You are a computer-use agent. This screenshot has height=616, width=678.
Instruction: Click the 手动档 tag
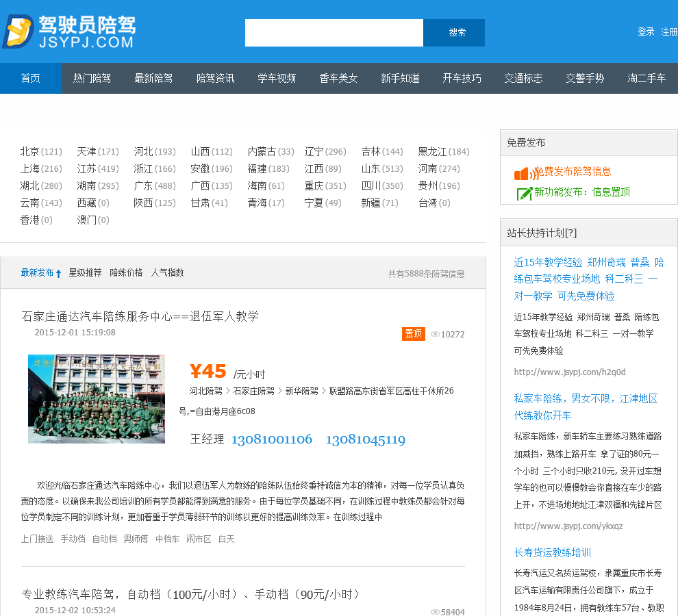(x=73, y=539)
